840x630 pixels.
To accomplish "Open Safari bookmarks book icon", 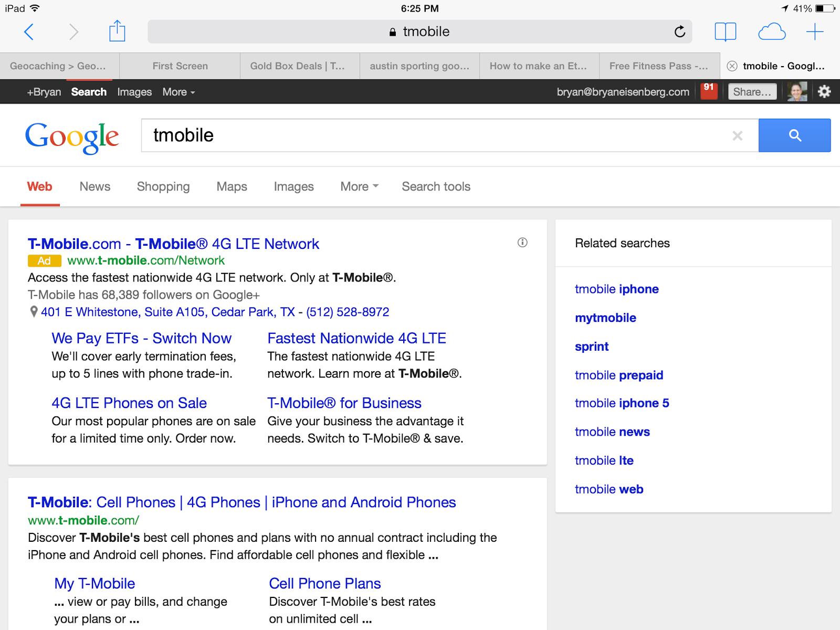I will tap(726, 32).
